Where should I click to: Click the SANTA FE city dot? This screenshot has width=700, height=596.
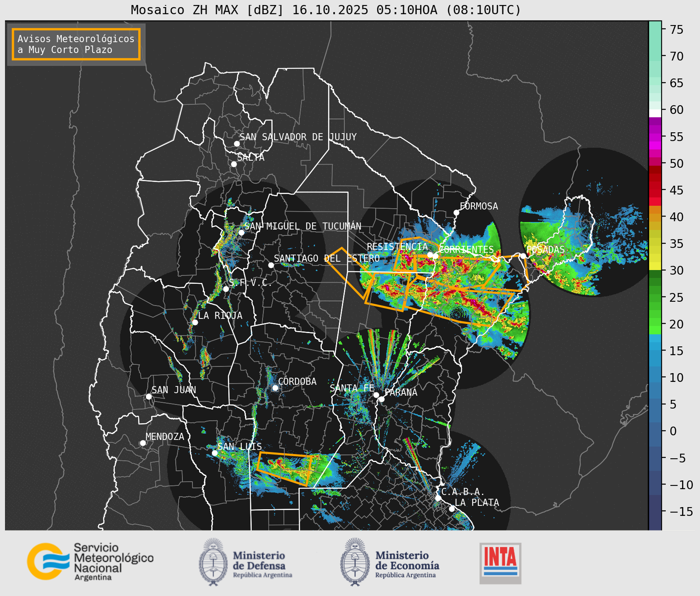click(376, 395)
